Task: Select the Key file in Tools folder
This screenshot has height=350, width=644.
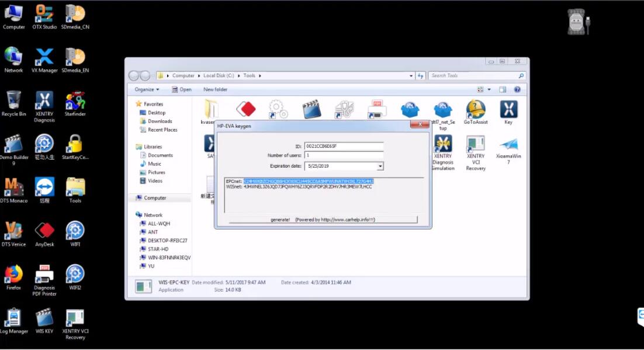Action: pyautogui.click(x=508, y=112)
